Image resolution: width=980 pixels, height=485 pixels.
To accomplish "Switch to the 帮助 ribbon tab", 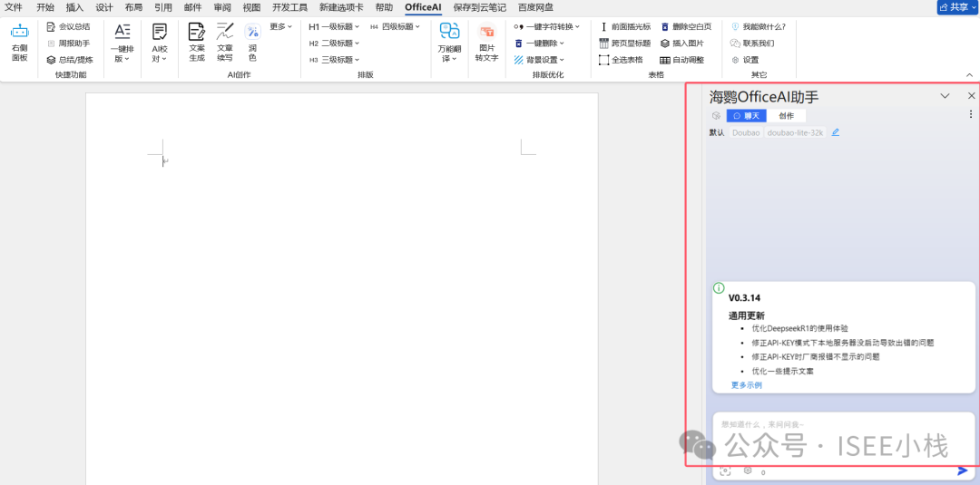I will [384, 7].
